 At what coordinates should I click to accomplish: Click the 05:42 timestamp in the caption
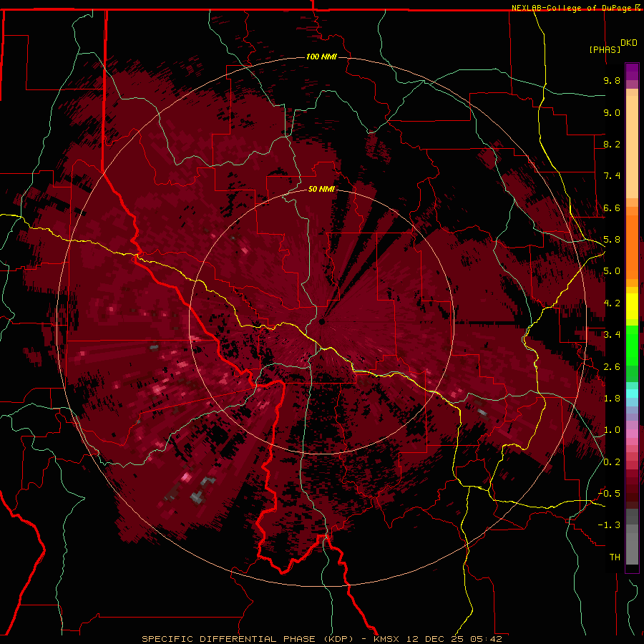click(487, 639)
